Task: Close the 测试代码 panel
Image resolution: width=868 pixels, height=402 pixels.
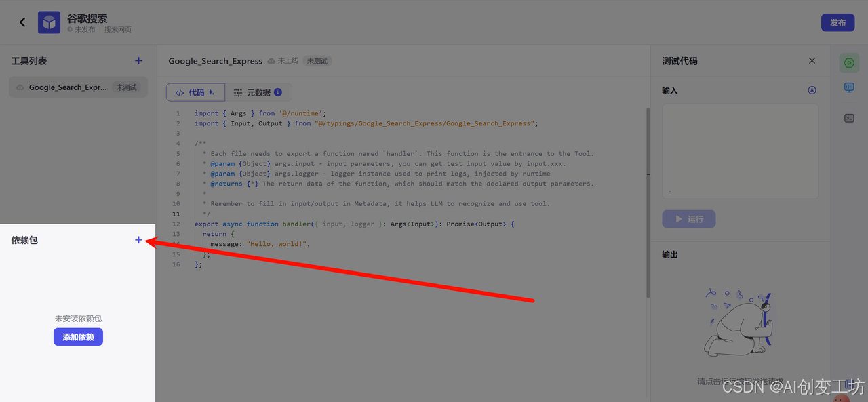Action: tap(812, 61)
